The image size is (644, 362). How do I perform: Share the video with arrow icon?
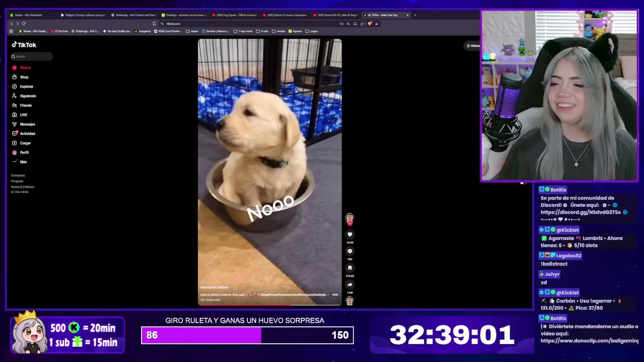coord(350,285)
